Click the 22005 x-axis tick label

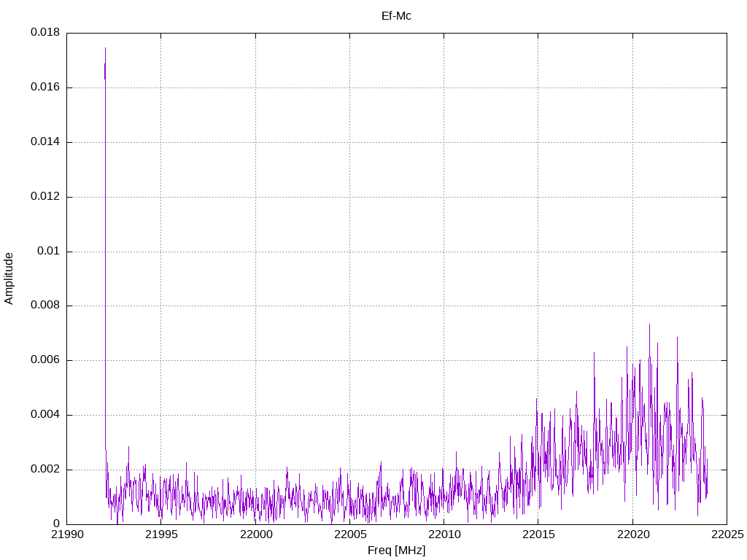[349, 536]
